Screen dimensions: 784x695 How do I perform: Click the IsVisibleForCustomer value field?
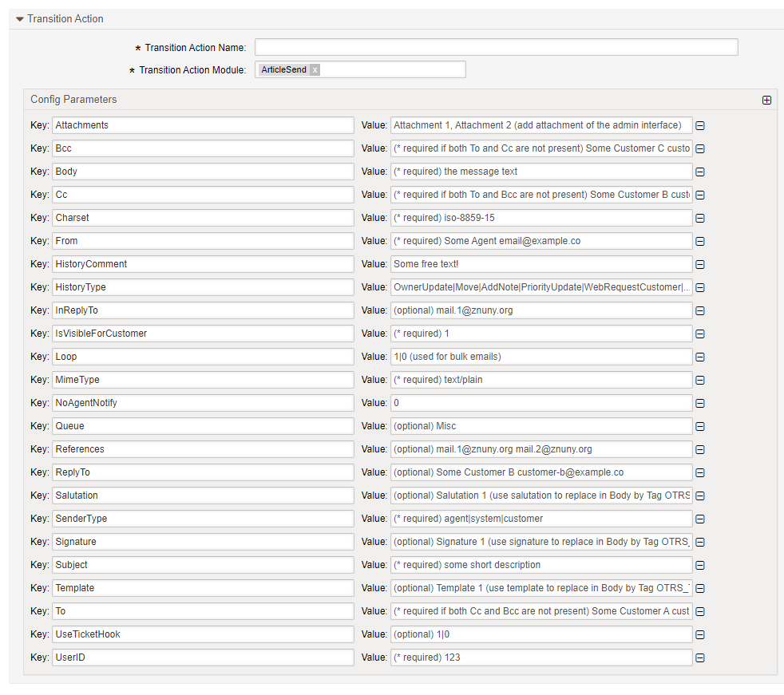(540, 334)
